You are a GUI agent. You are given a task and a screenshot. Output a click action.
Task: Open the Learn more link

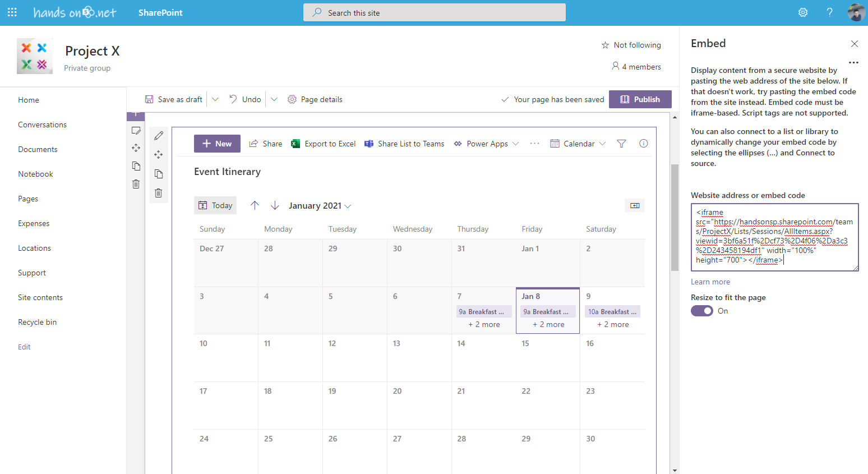coord(710,282)
